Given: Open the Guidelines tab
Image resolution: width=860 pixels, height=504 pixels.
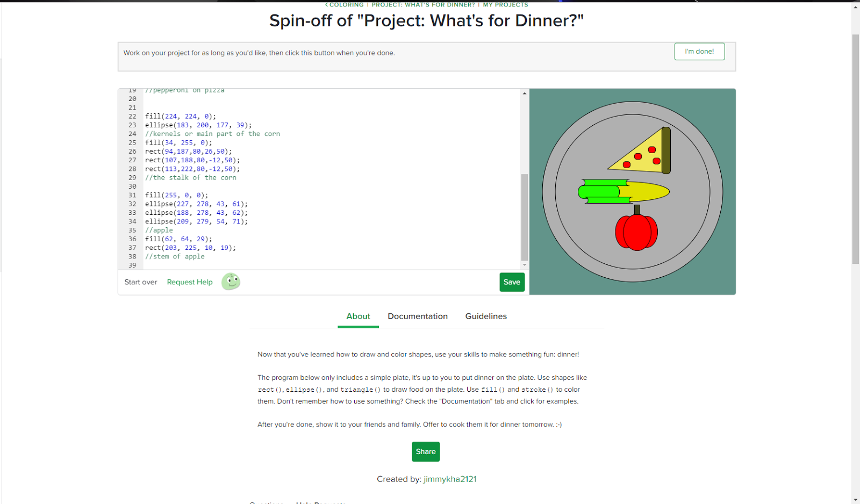Looking at the screenshot, I should (x=485, y=316).
